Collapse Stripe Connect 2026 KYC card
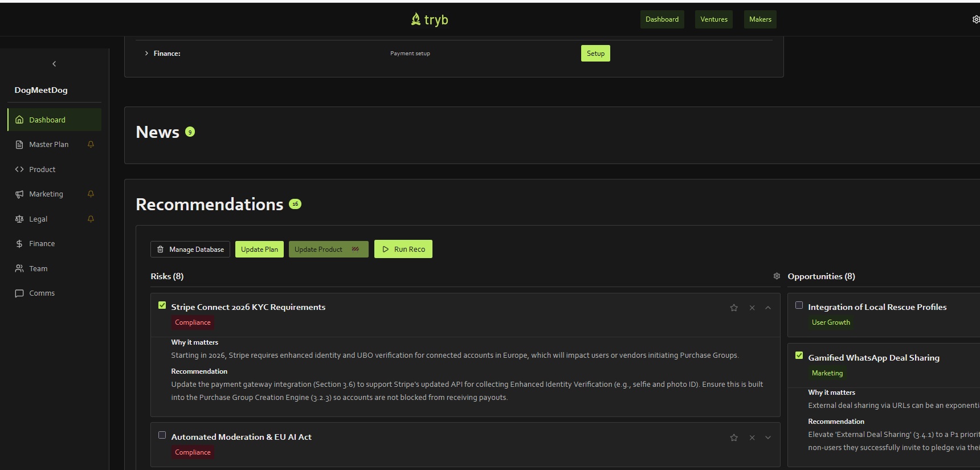 point(768,308)
